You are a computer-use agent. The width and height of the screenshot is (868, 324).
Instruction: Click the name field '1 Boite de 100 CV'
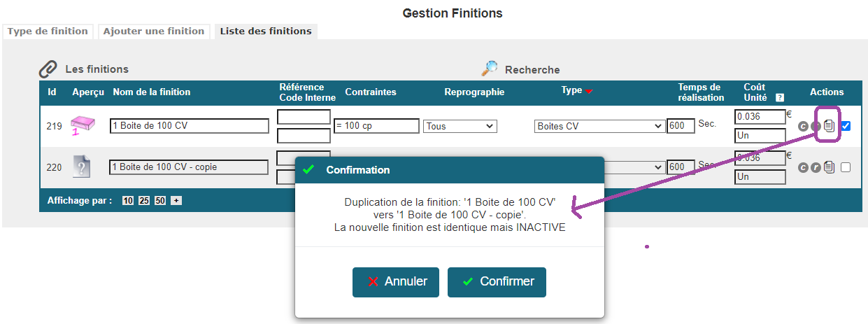coord(190,126)
